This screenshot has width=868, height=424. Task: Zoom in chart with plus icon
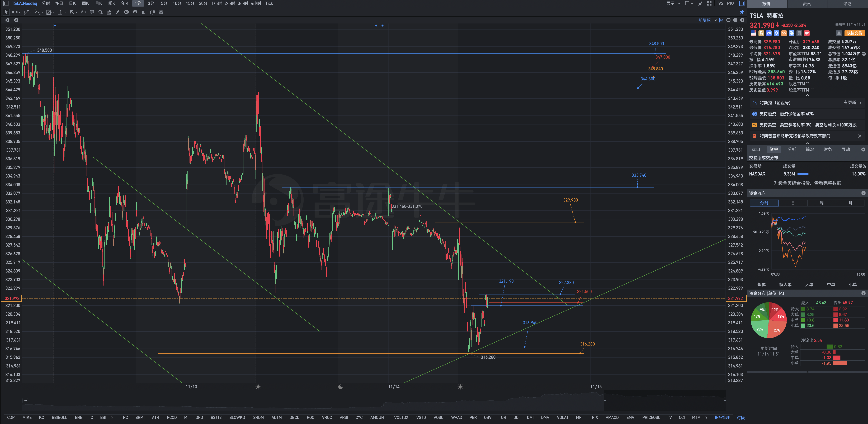pyautogui.click(x=742, y=20)
